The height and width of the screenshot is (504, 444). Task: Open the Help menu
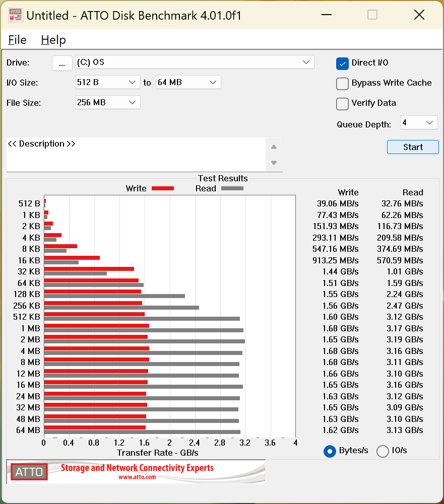(53, 40)
